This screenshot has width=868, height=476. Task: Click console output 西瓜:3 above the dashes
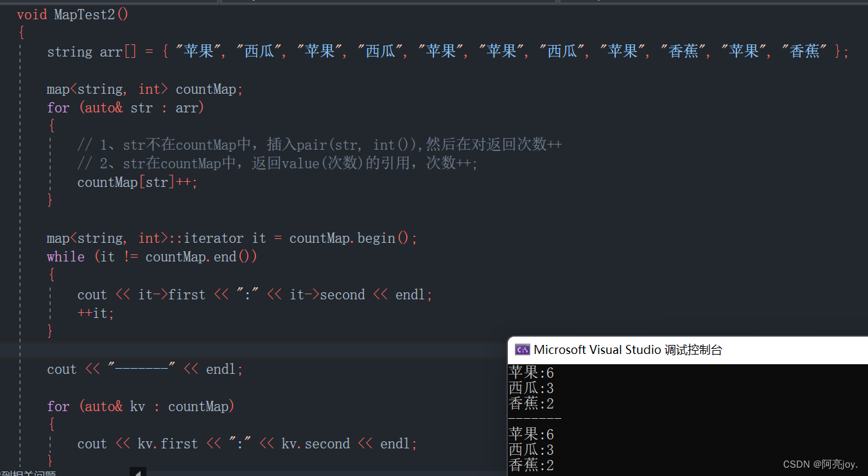pos(531,389)
